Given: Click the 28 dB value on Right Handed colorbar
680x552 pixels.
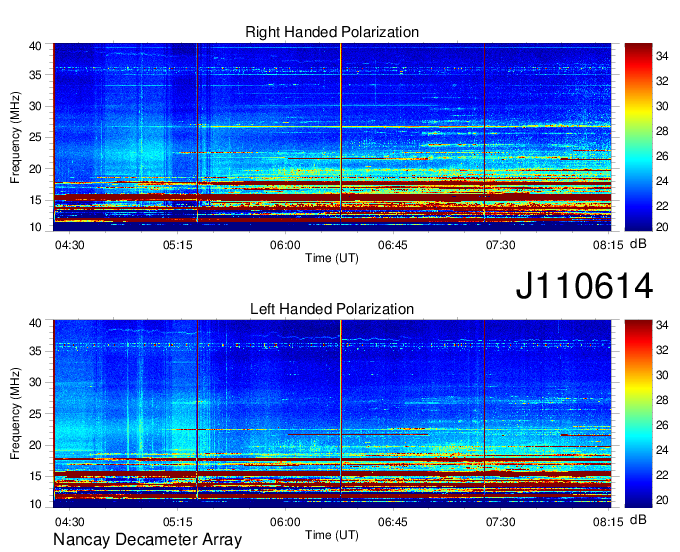Looking at the screenshot, I should point(662,131).
